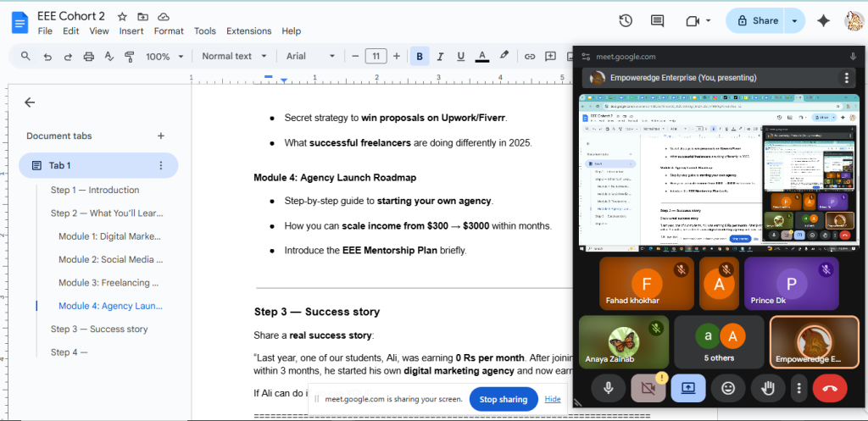The image size is (868, 421).
Task: Click the insert link icon
Action: click(530, 57)
